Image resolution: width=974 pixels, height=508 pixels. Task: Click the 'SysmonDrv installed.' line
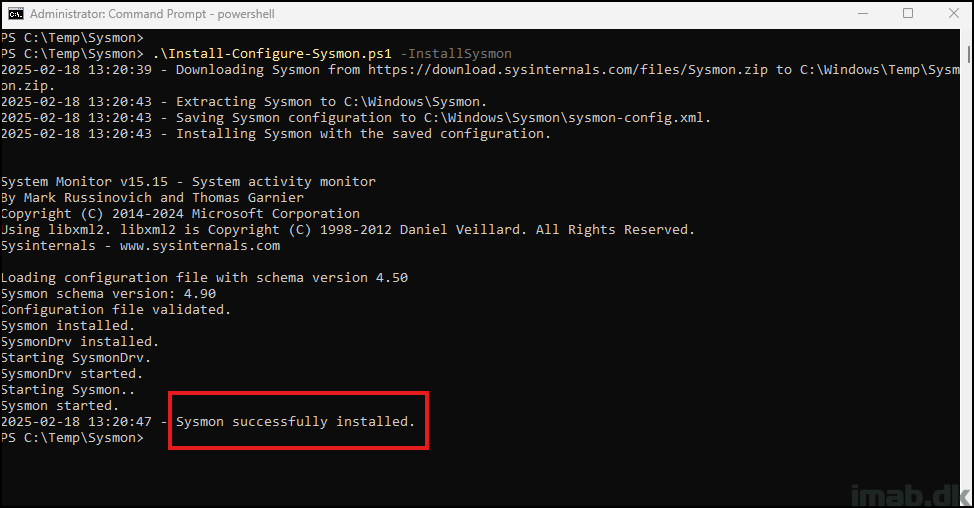(80, 342)
